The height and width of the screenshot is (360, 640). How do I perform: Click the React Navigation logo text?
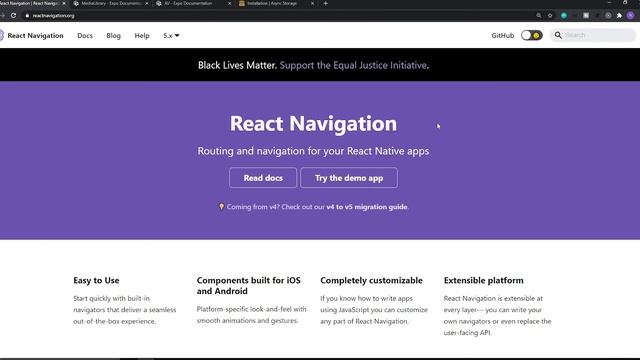36,36
